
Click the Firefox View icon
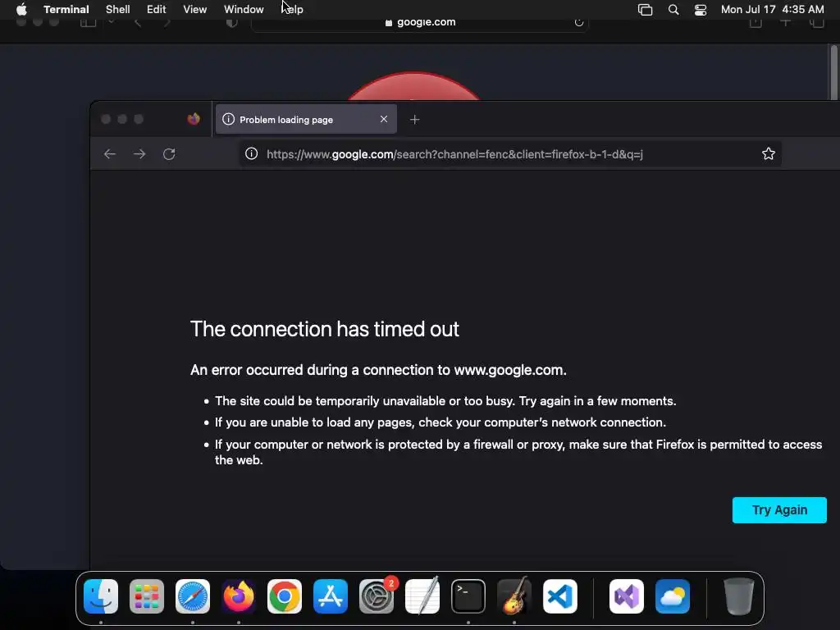194,119
